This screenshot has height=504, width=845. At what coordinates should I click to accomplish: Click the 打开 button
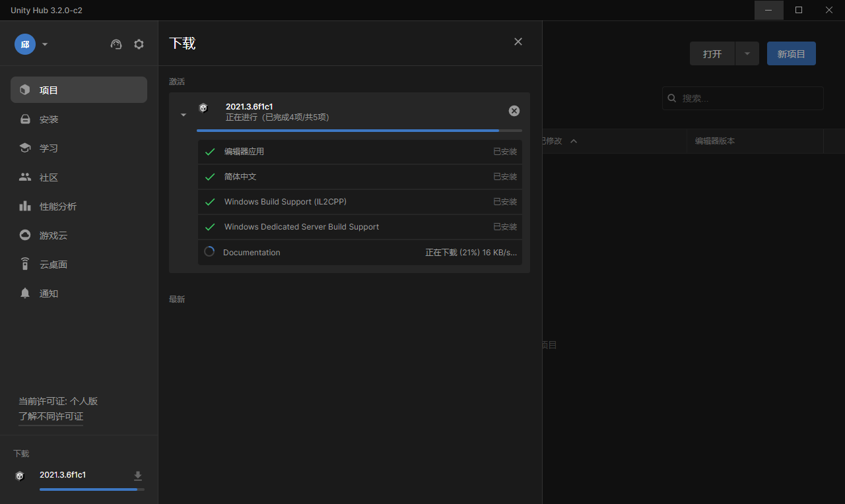712,53
